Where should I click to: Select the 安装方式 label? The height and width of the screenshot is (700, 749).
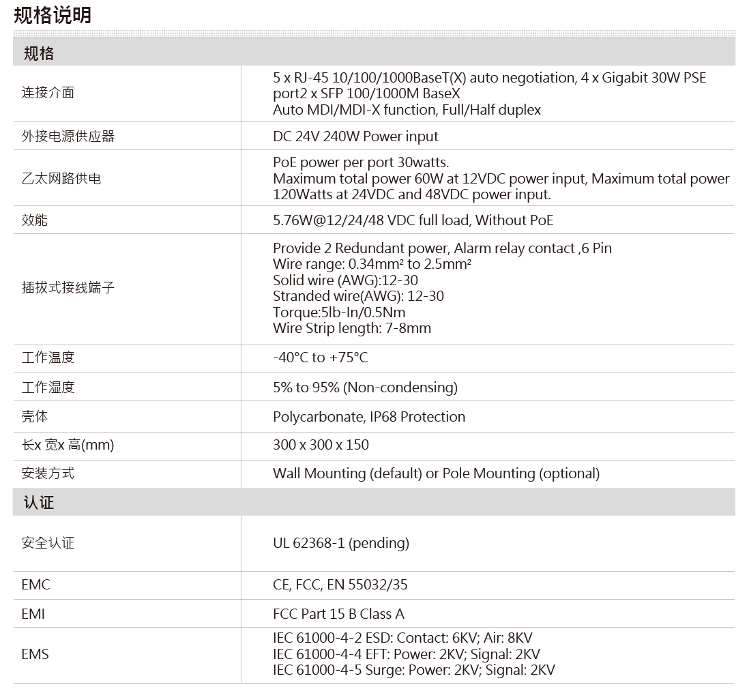48,473
